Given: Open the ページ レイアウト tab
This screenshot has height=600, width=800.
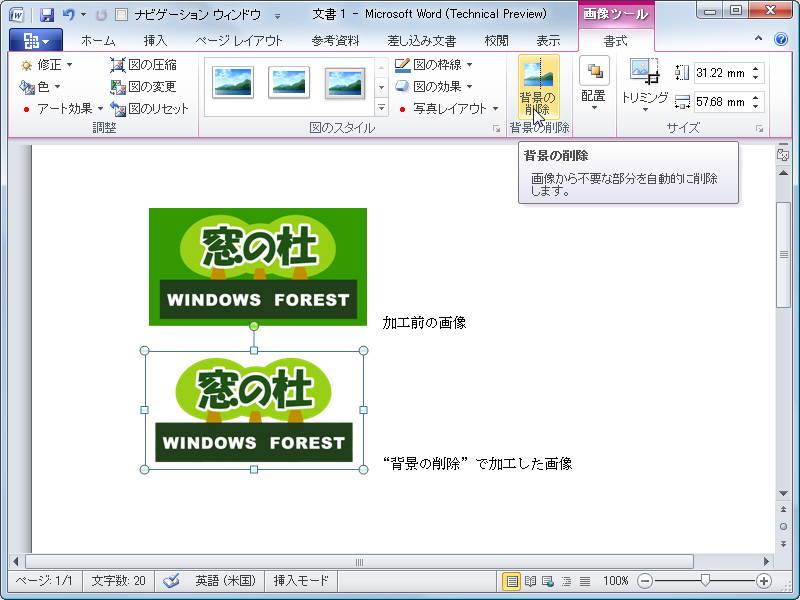Looking at the screenshot, I should click(239, 41).
